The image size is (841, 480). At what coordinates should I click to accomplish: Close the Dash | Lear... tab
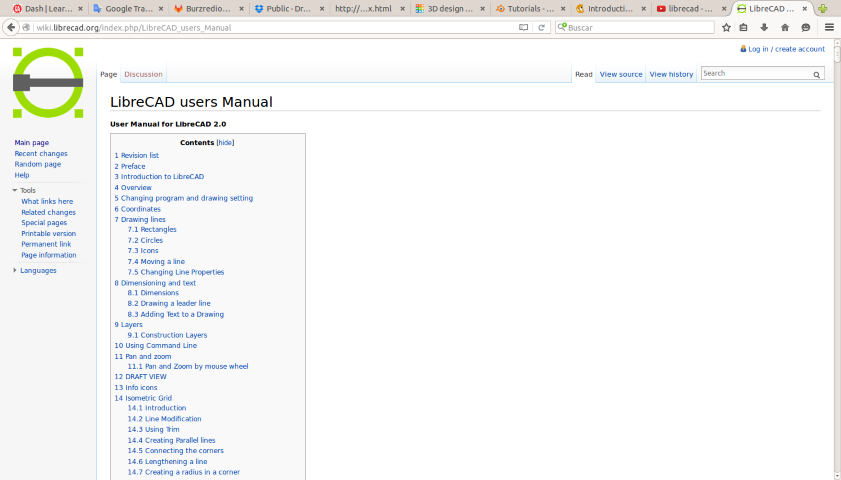click(x=80, y=9)
